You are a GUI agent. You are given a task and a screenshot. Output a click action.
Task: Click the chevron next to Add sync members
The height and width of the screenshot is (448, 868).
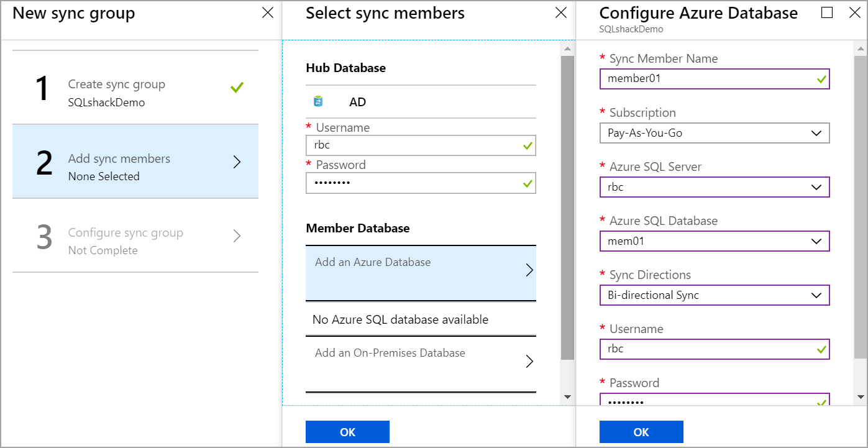[x=237, y=162]
